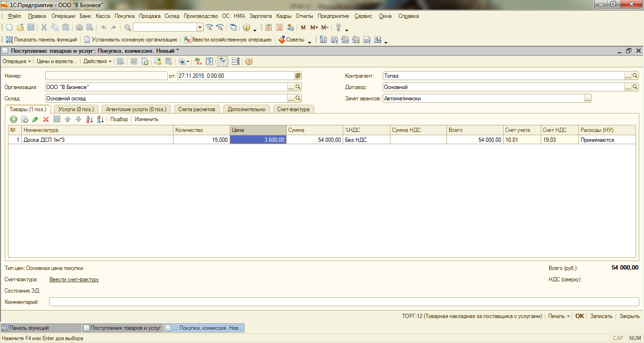
Task: Click the magnifier search icon in main toolbar
Action: 127,27
